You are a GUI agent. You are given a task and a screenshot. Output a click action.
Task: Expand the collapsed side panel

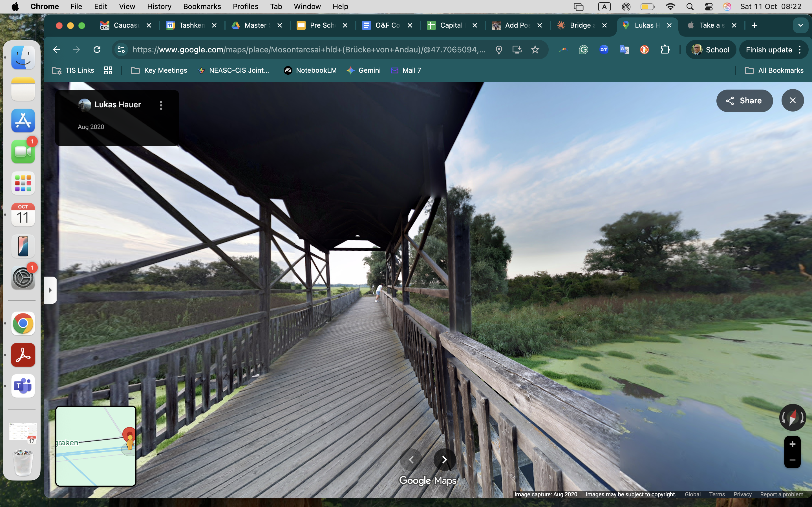click(50, 290)
